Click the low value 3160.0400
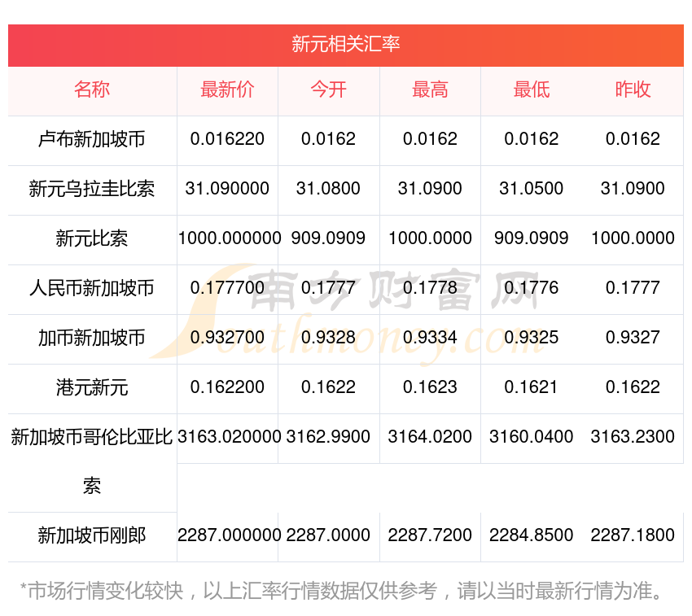The height and width of the screenshot is (616, 692). tap(532, 437)
